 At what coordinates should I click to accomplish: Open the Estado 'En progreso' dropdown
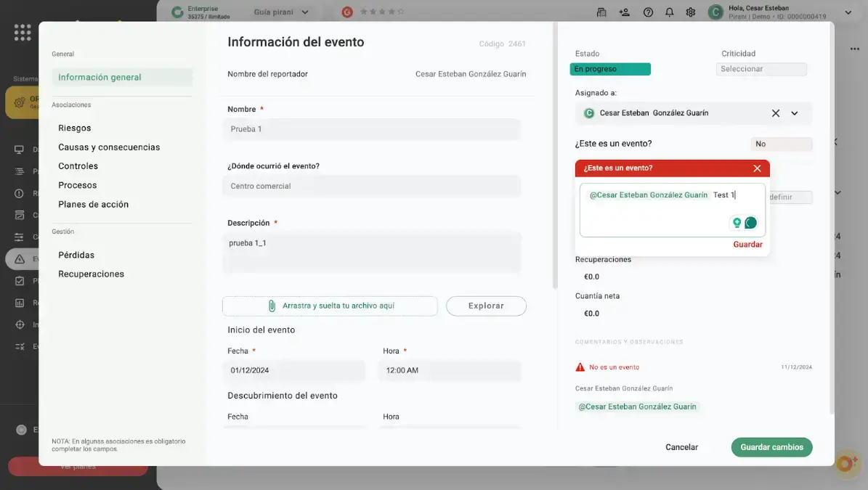coord(610,69)
